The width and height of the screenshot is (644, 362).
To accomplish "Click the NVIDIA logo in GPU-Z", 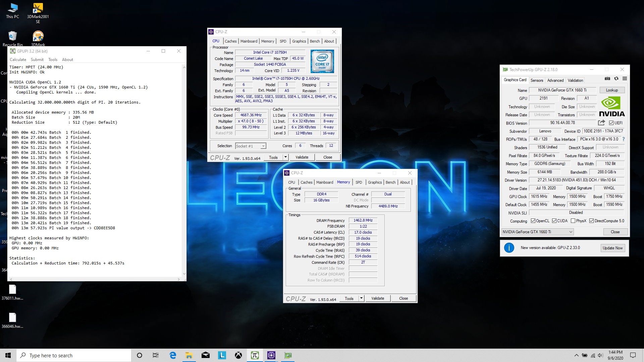I will [x=612, y=107].
